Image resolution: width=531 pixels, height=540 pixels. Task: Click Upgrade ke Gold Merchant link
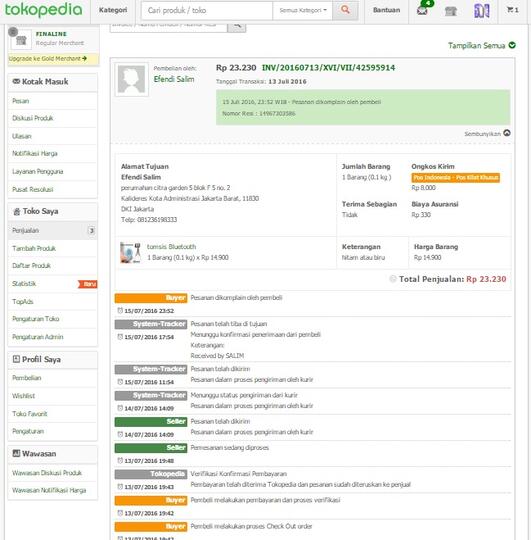pos(48,59)
